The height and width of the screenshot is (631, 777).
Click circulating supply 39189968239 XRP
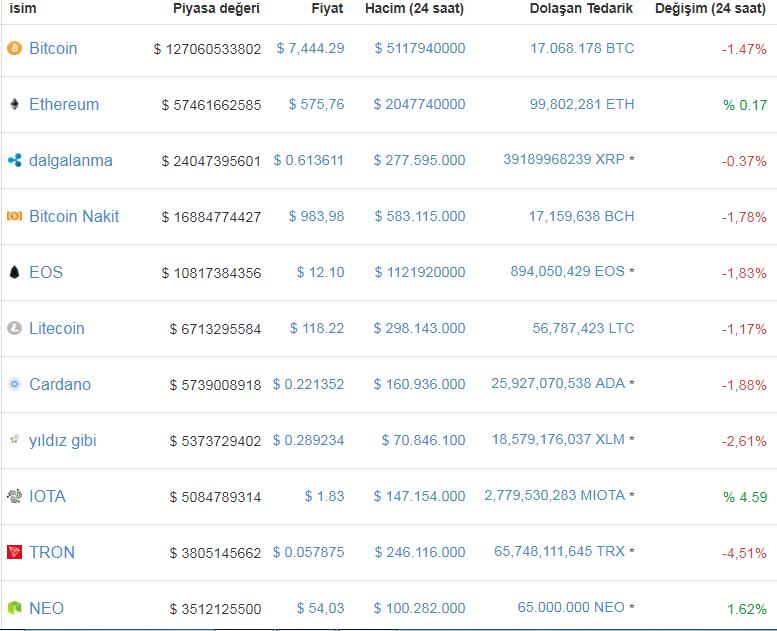click(x=564, y=159)
